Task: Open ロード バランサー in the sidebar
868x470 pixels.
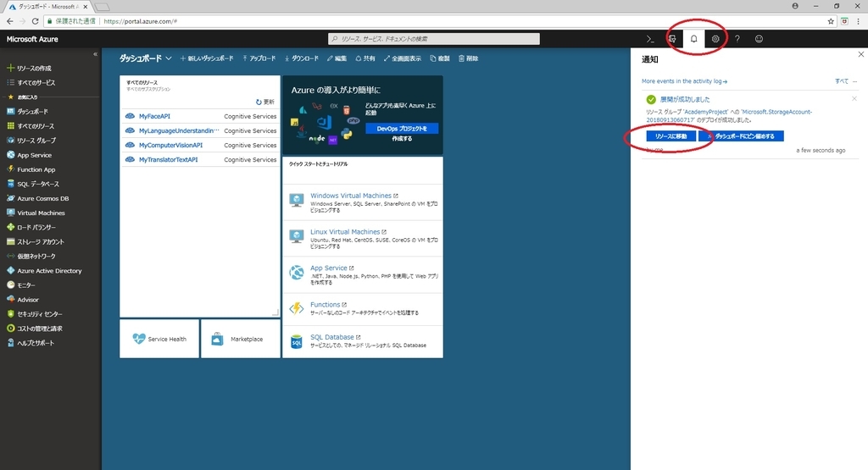Action: pos(31,227)
